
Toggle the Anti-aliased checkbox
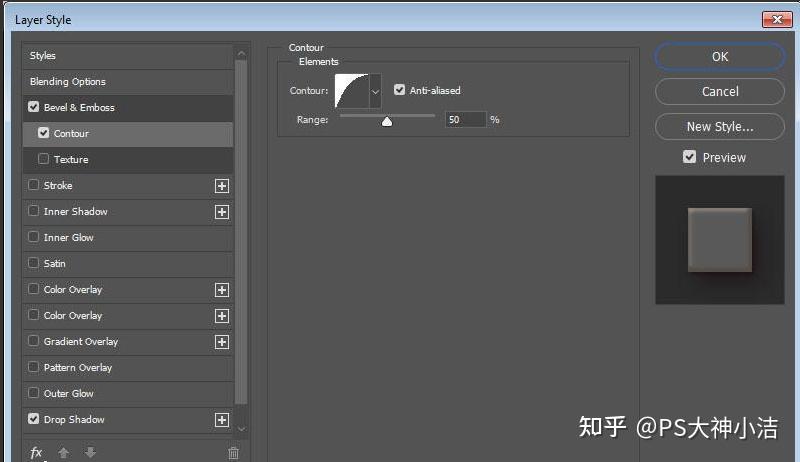pos(399,90)
